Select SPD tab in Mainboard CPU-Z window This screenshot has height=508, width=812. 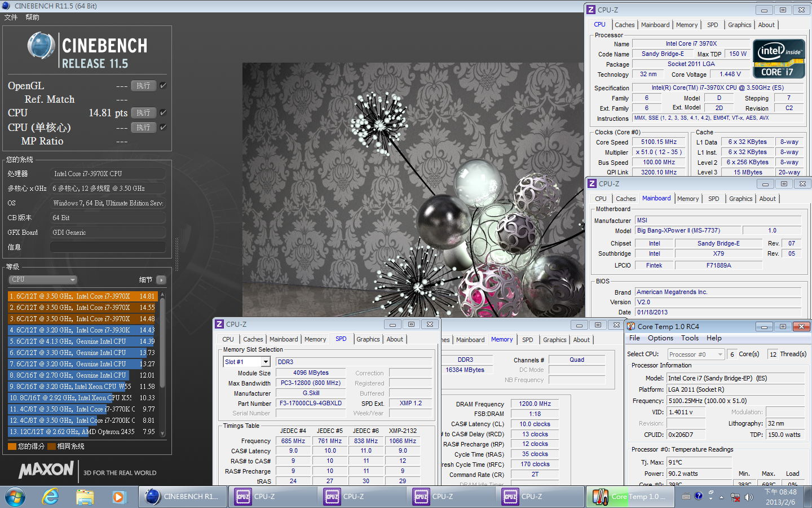click(713, 199)
